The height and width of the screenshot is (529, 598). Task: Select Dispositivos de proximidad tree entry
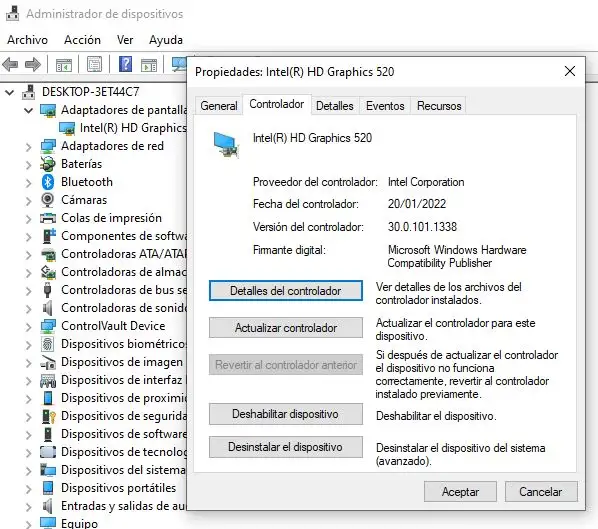[x=124, y=398]
